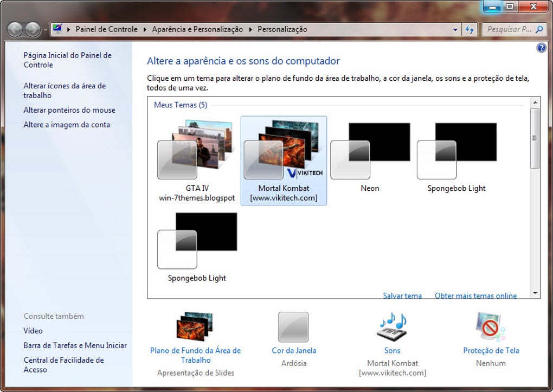Minimize the Personalização window
This screenshot has height=392, width=553.
click(x=492, y=7)
